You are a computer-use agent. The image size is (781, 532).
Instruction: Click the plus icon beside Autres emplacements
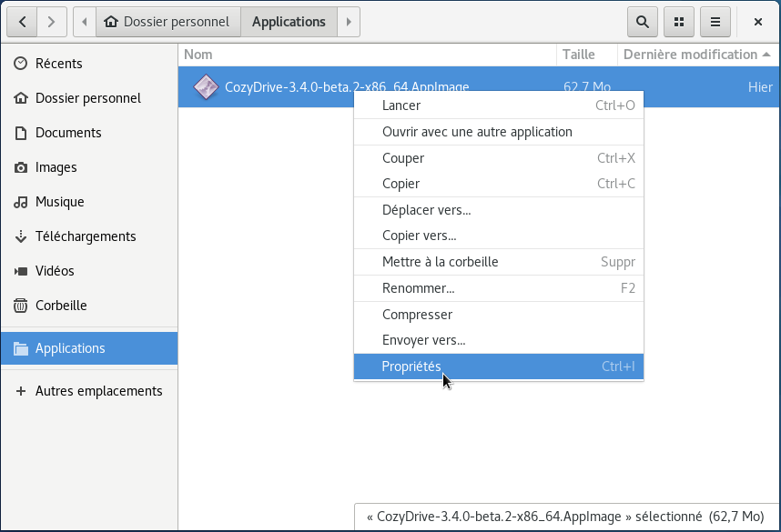(20, 391)
